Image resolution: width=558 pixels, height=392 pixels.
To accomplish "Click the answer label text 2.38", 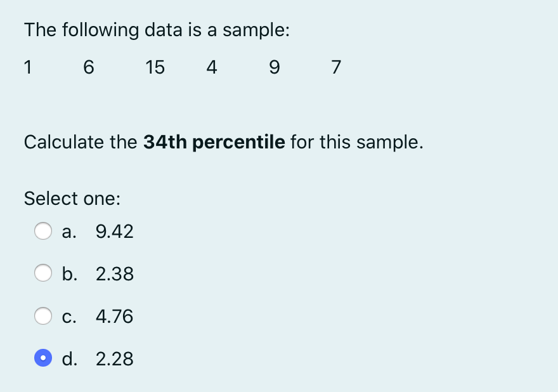I will [115, 274].
